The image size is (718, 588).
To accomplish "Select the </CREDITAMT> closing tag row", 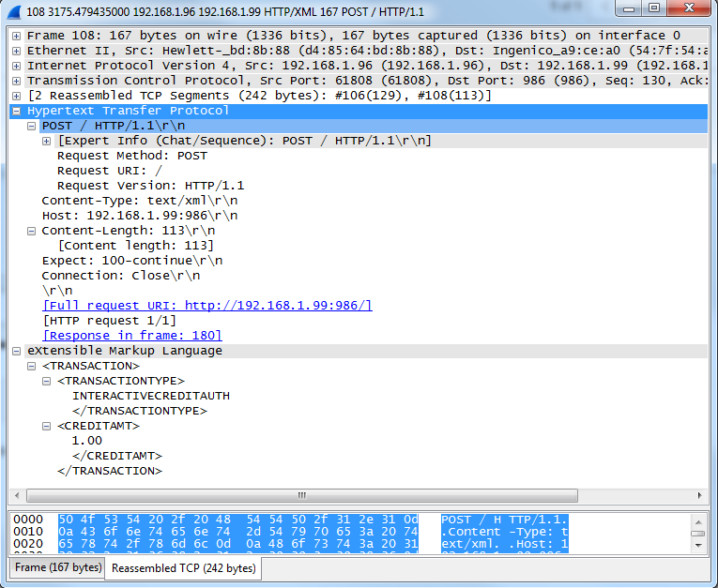I will click(117, 456).
